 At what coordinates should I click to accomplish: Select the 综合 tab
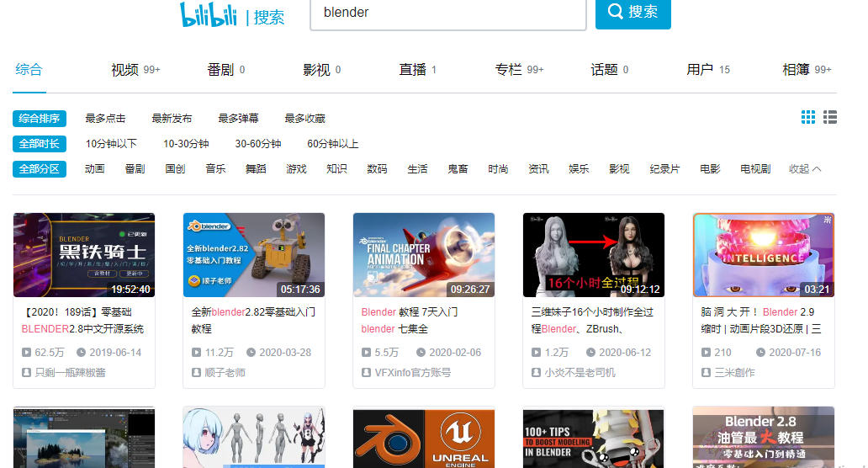coord(29,70)
